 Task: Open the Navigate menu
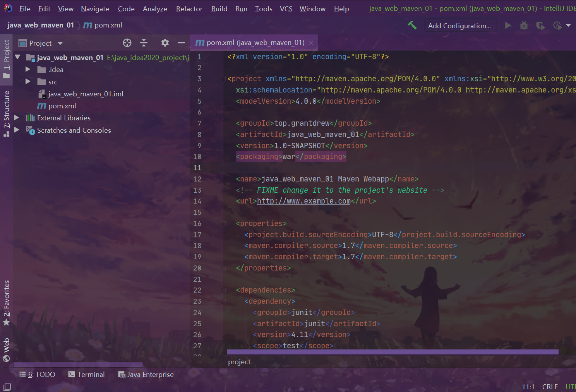coord(95,9)
